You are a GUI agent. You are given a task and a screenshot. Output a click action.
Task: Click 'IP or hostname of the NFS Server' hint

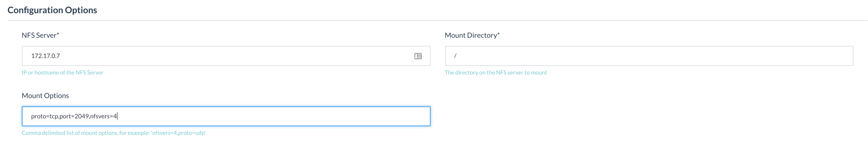[x=62, y=73]
